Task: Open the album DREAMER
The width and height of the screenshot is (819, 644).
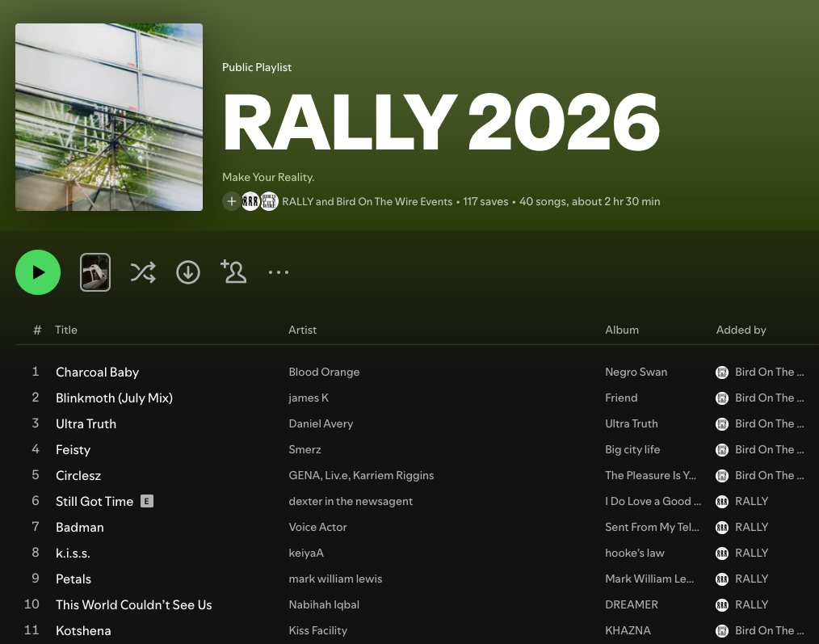Action: tap(632, 604)
